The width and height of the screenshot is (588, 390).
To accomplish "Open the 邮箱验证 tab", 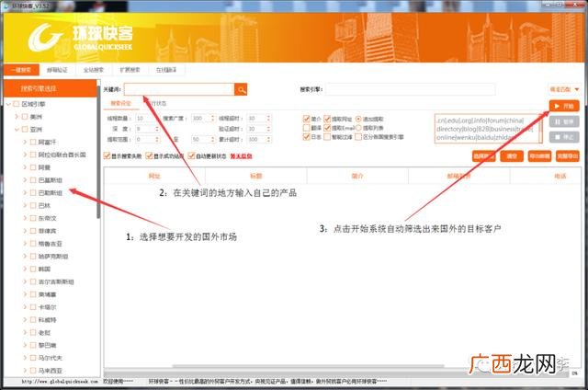I will pos(57,70).
